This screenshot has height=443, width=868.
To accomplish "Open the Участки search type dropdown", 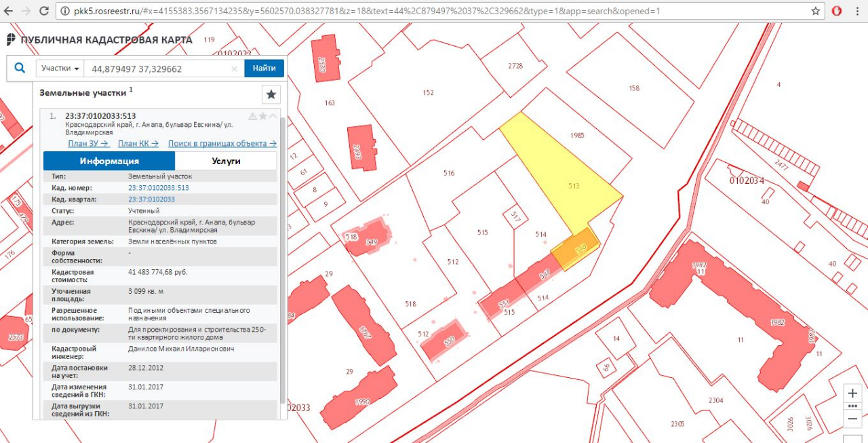I will (60, 69).
